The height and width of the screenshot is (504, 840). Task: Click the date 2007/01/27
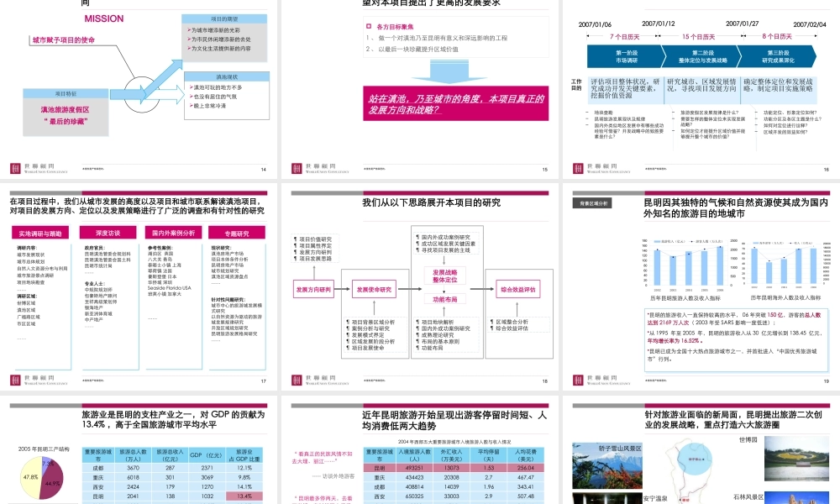(742, 24)
